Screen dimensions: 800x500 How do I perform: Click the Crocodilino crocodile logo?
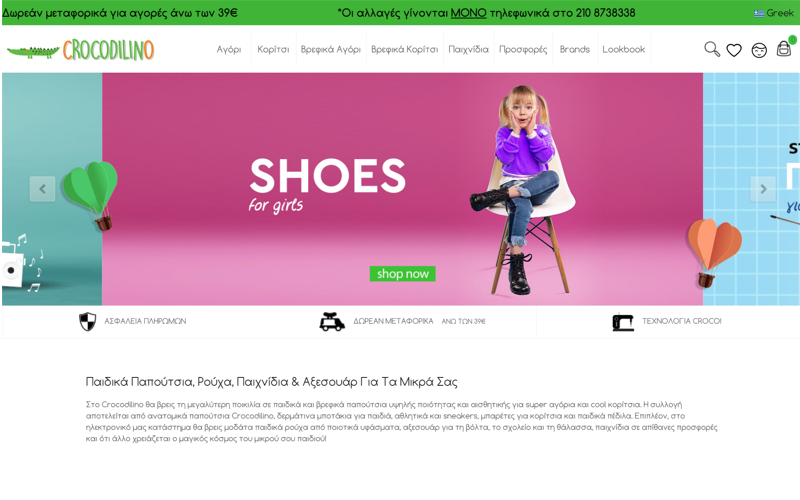pyautogui.click(x=81, y=50)
